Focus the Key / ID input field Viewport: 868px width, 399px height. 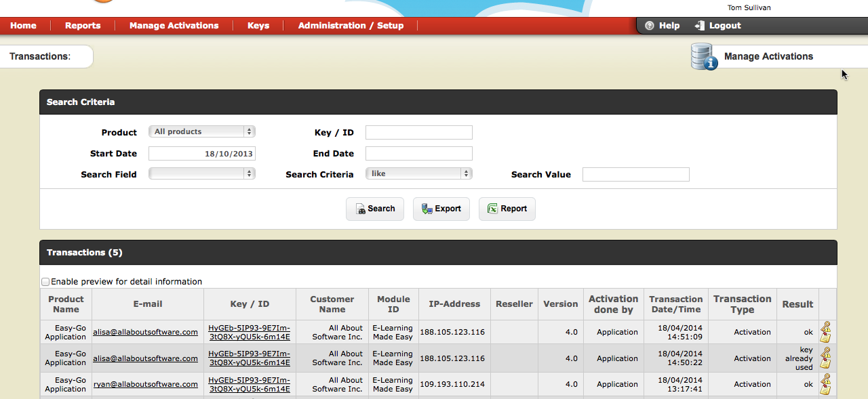point(418,133)
